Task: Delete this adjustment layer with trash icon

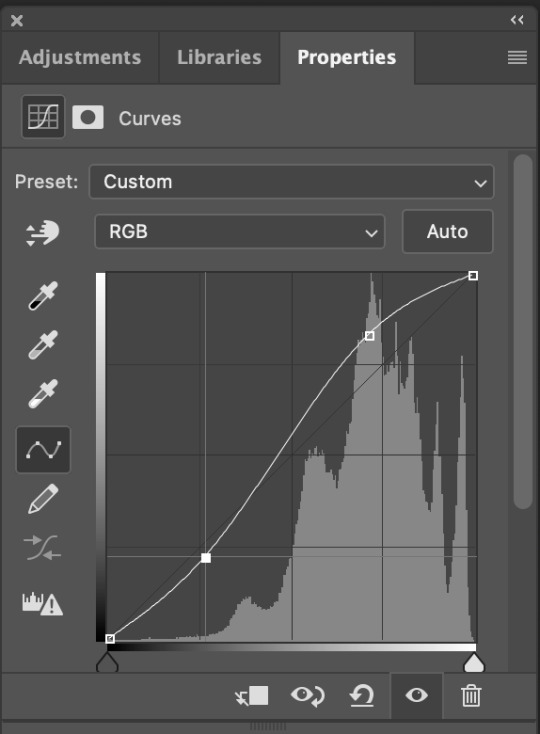Action: [471, 696]
